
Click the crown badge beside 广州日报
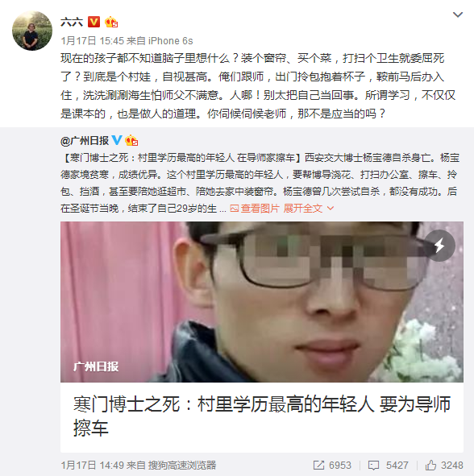(x=131, y=140)
